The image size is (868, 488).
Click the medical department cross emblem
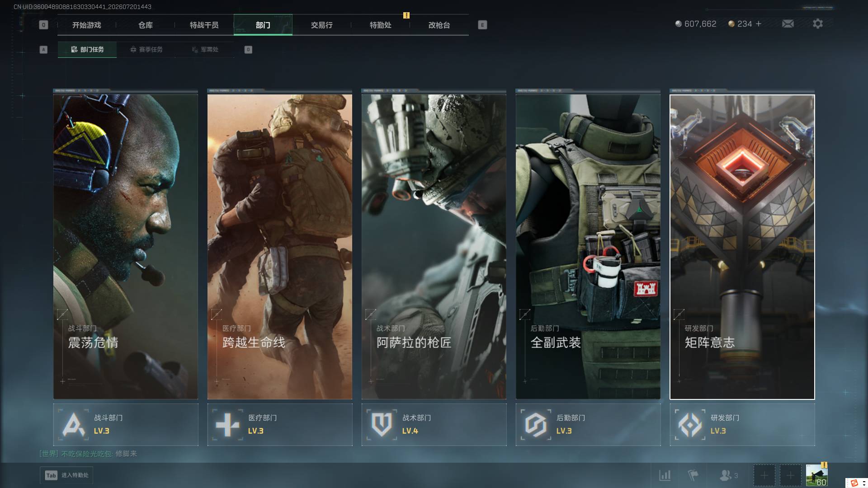click(x=227, y=425)
